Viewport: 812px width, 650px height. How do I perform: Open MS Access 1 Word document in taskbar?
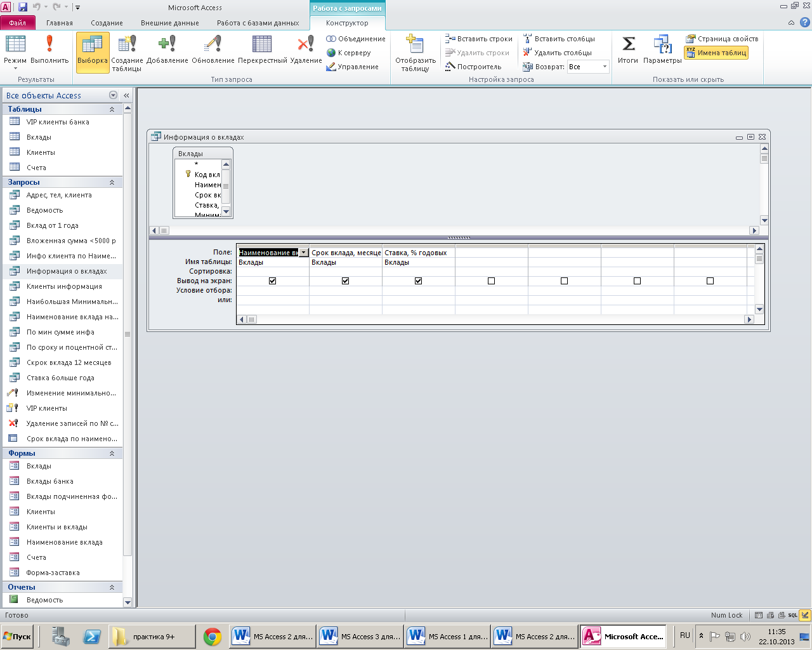pyautogui.click(x=448, y=637)
